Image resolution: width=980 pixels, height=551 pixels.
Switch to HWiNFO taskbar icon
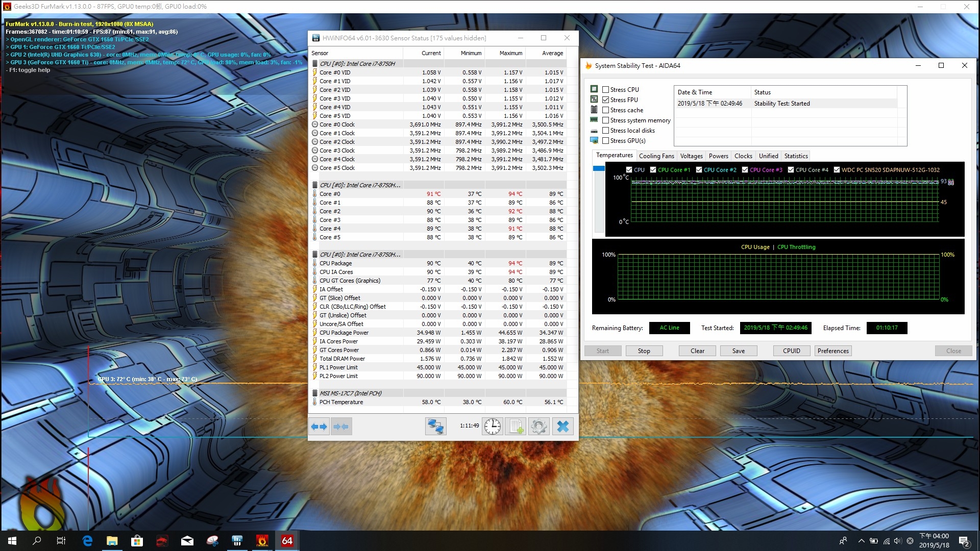(237, 541)
